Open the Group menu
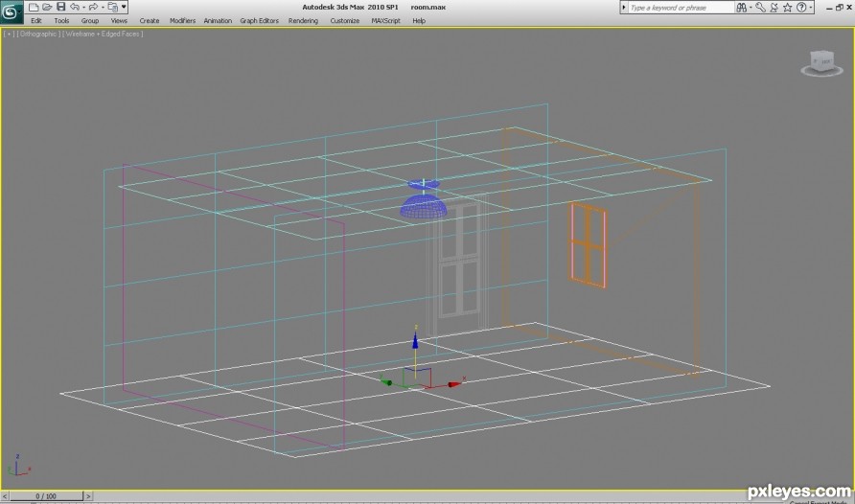Viewport: 855px width, 504px height. [90, 21]
